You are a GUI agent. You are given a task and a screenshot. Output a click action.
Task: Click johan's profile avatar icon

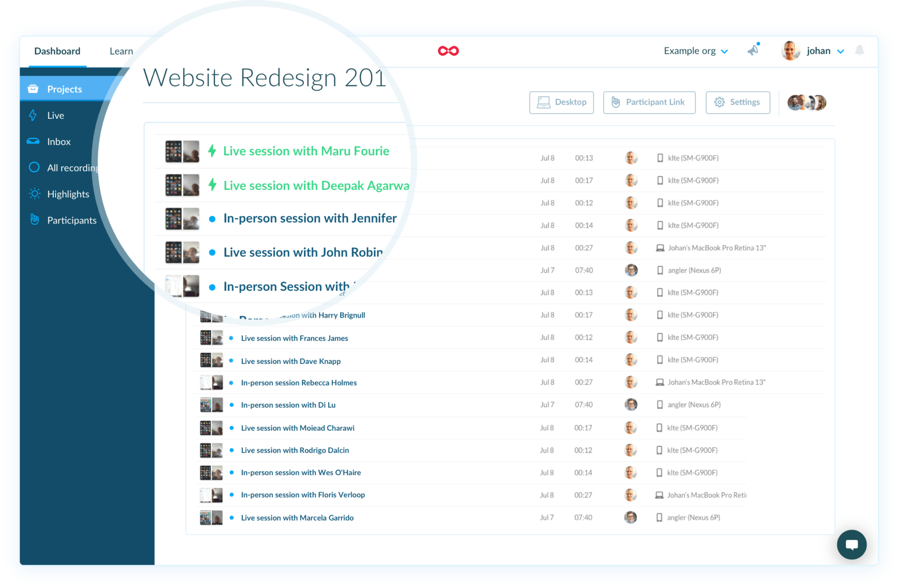point(790,51)
